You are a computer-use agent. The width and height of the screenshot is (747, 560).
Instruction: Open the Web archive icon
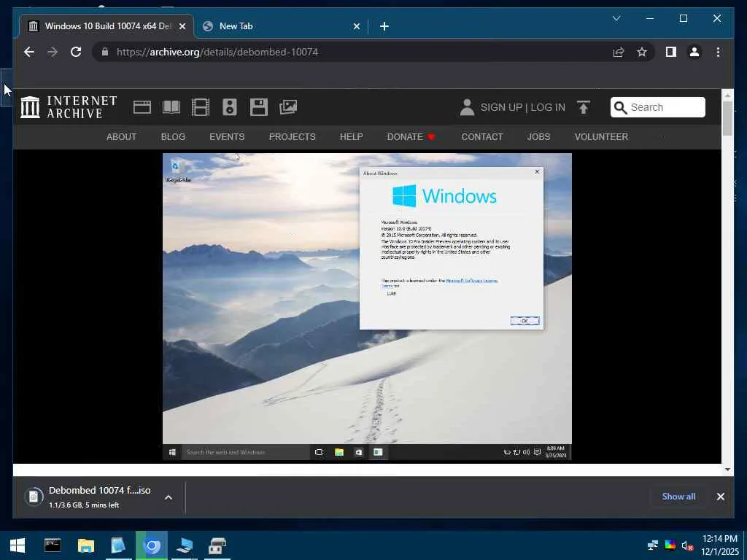(x=142, y=107)
